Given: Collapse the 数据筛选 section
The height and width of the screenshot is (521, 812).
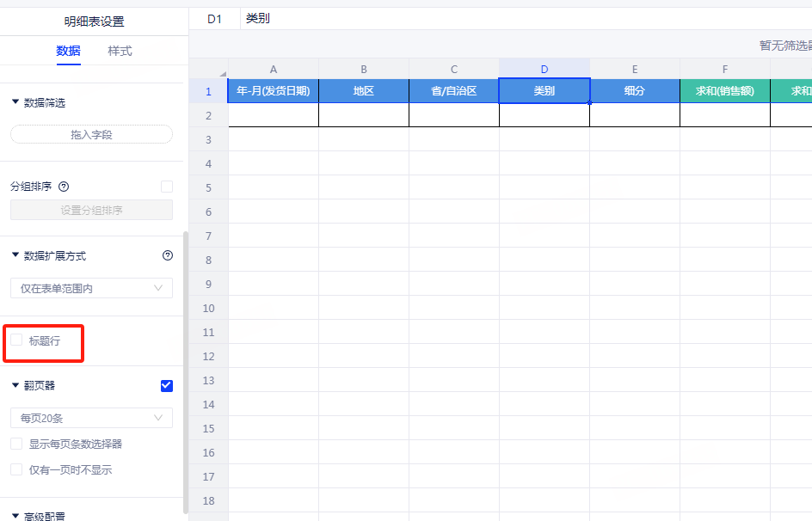Looking at the screenshot, I should (x=15, y=102).
